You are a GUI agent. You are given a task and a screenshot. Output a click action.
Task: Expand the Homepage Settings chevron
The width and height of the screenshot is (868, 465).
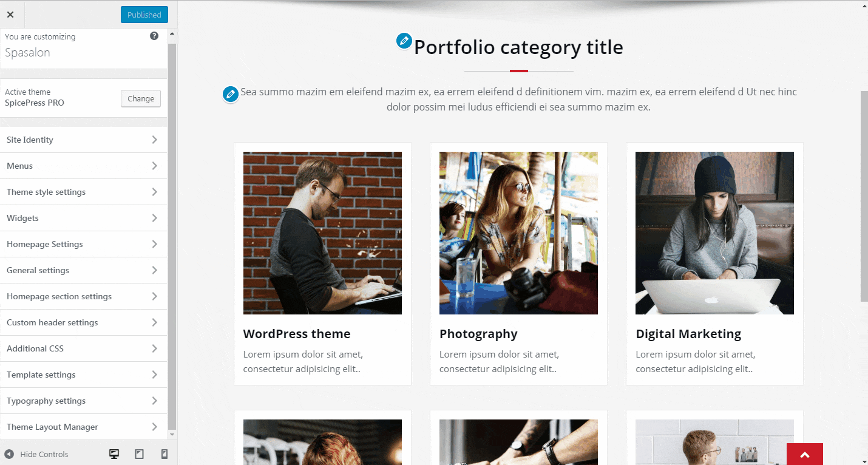pyautogui.click(x=155, y=244)
